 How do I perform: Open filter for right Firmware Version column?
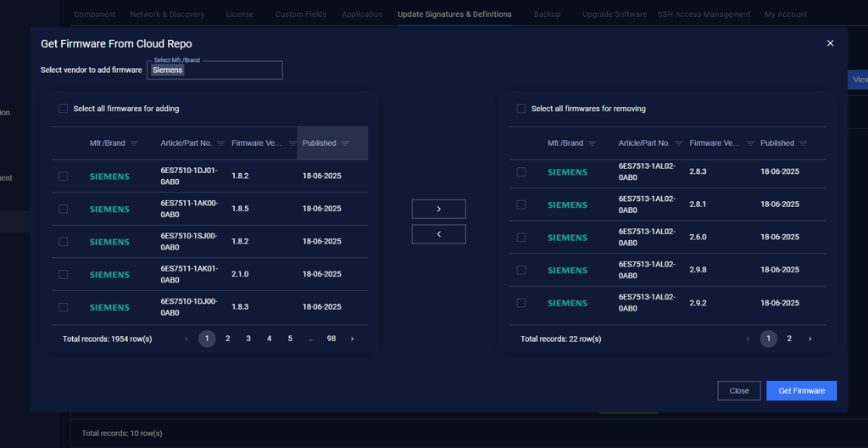pyautogui.click(x=750, y=143)
